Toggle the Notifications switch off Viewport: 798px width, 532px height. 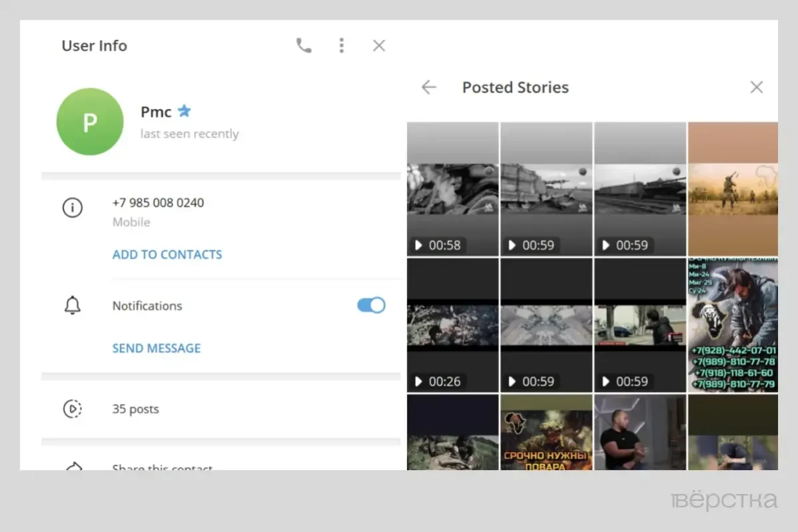(x=371, y=306)
